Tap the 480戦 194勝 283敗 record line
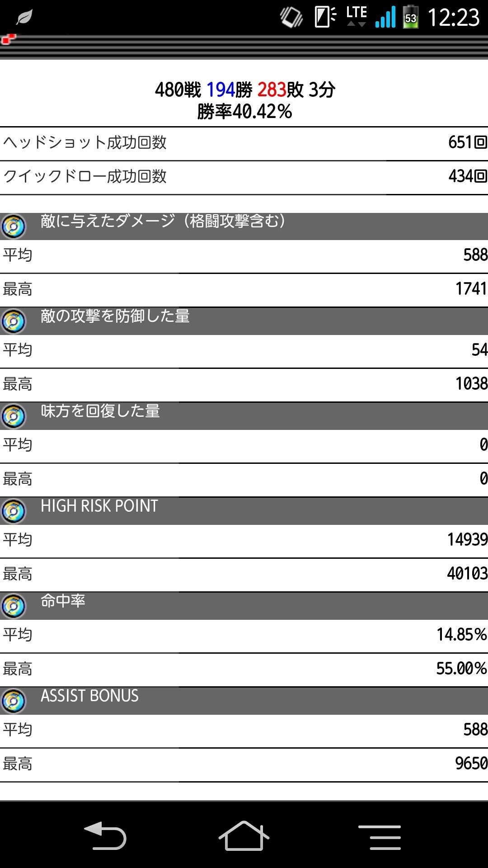Viewport: 488px width, 868px height. click(244, 90)
